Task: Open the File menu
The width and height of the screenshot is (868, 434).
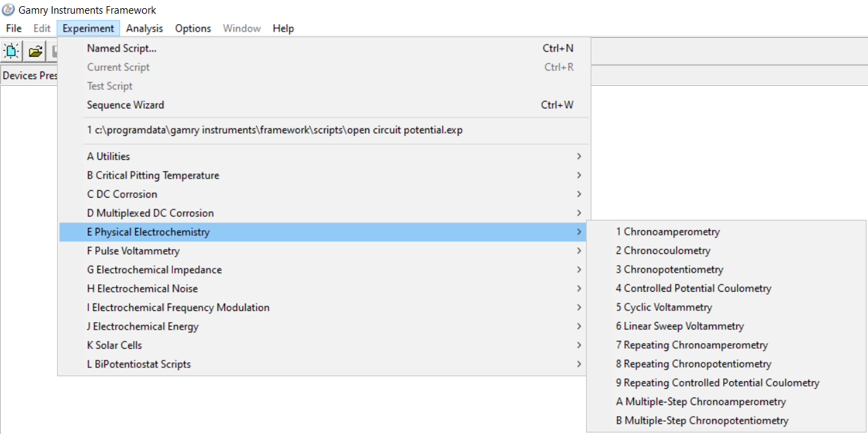Action: (x=14, y=28)
